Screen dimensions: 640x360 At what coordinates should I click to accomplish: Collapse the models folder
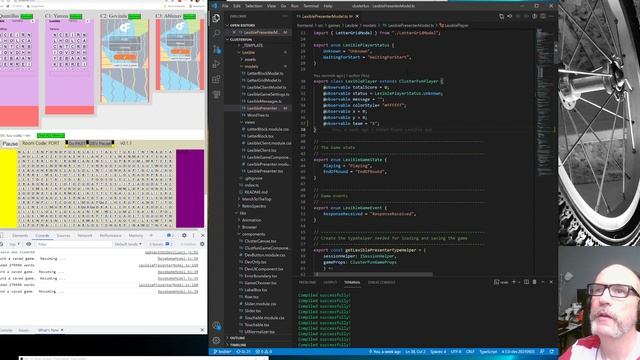pyautogui.click(x=251, y=66)
